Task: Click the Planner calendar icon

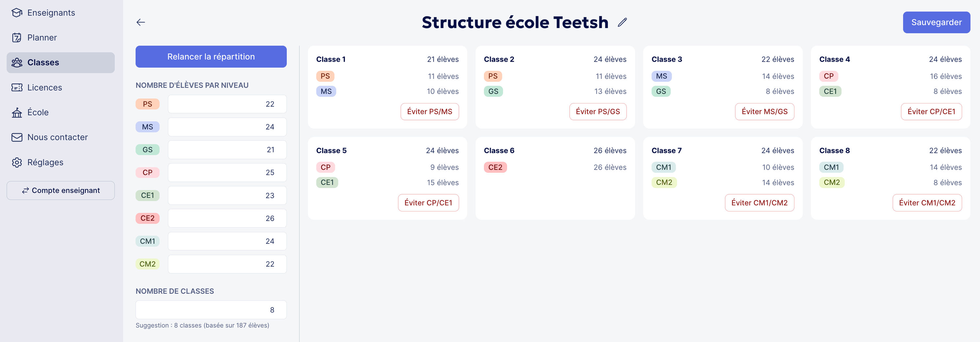Action: click(x=17, y=38)
